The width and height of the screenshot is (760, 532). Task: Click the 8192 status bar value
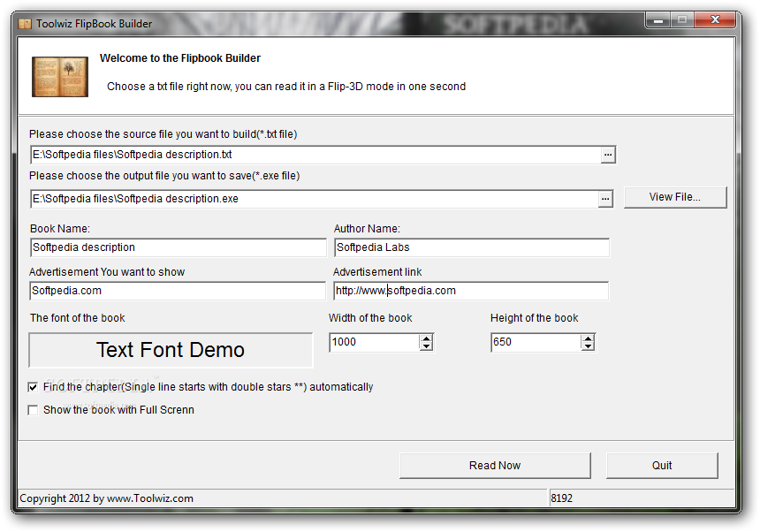(562, 498)
